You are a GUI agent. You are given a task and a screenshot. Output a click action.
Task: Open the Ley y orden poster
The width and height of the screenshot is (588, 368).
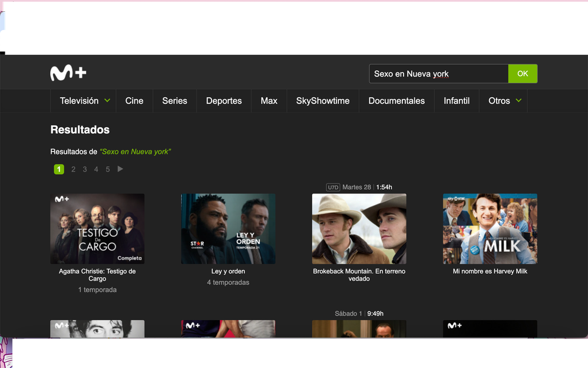click(228, 229)
